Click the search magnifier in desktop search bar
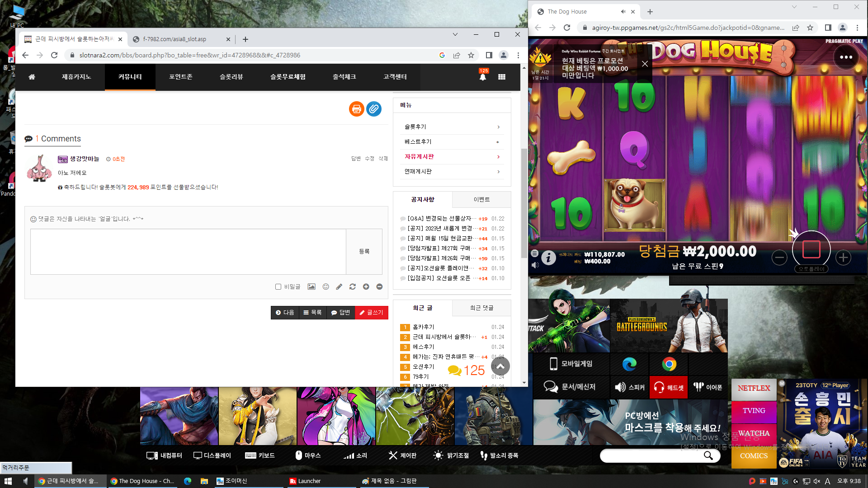Image resolution: width=868 pixels, height=488 pixels. [x=708, y=455]
